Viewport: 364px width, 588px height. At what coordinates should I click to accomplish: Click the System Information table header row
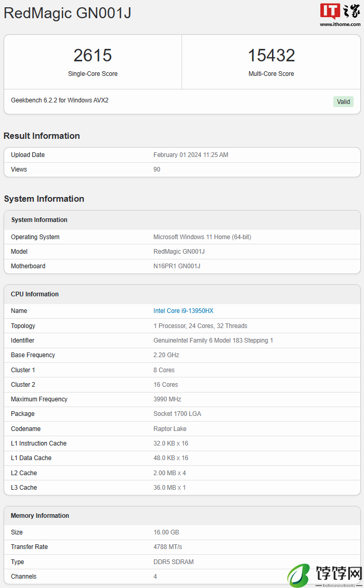(x=182, y=220)
